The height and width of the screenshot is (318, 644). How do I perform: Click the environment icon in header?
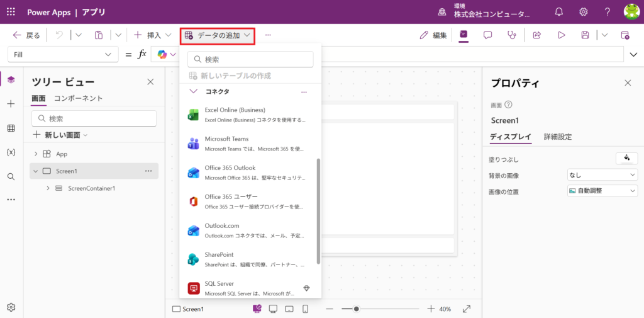coord(442,13)
